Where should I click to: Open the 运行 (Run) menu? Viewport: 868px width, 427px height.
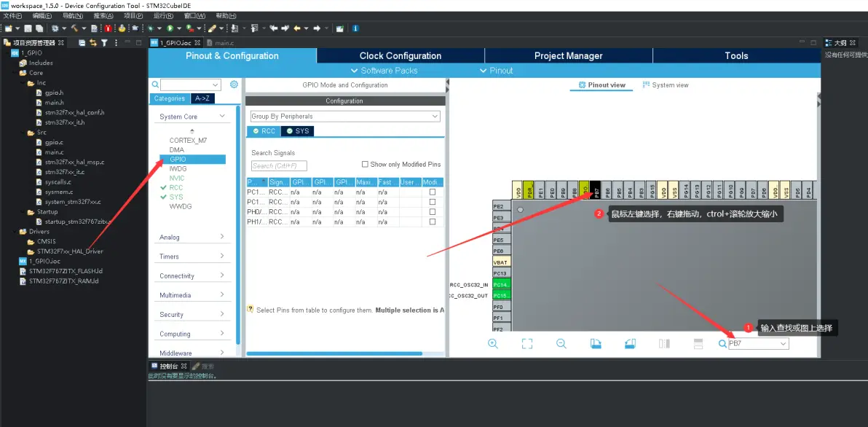(x=163, y=15)
